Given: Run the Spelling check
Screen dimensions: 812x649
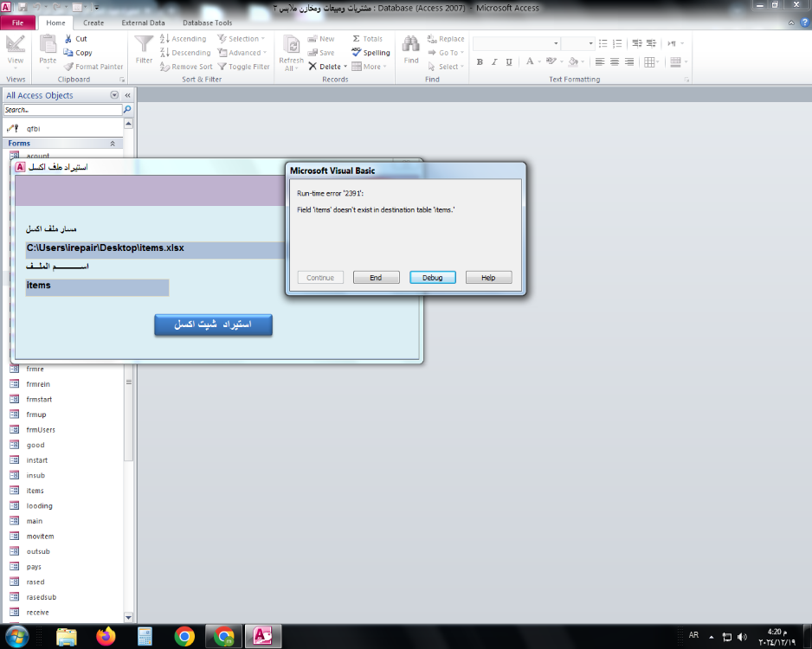Looking at the screenshot, I should point(371,52).
